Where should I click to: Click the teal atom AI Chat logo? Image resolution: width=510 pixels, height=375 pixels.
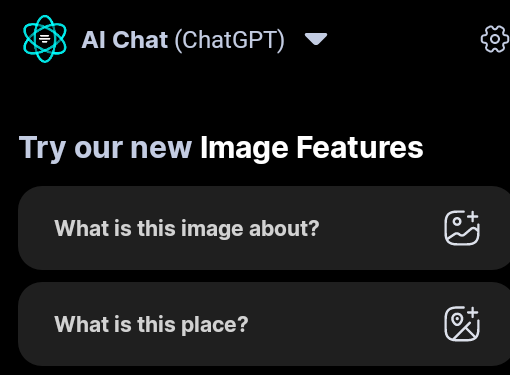click(x=45, y=39)
